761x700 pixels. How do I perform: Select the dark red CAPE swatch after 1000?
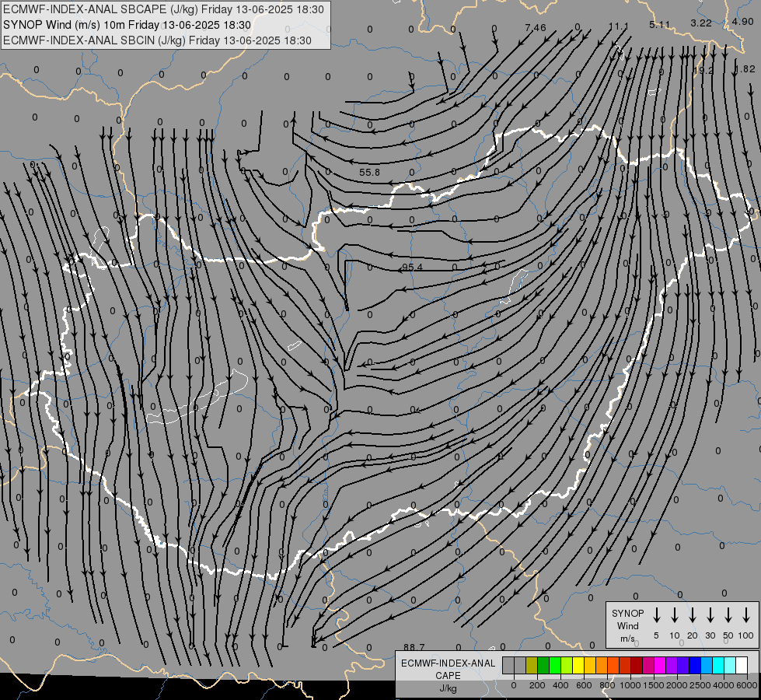(x=637, y=665)
